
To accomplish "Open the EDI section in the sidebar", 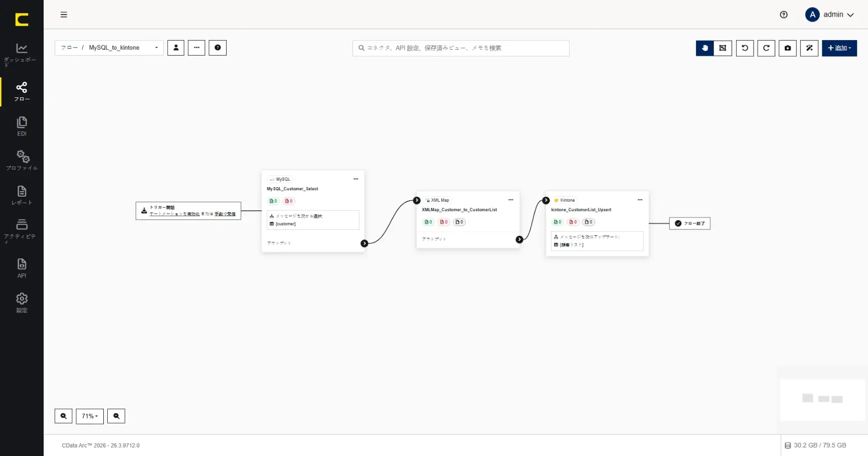I will point(22,126).
